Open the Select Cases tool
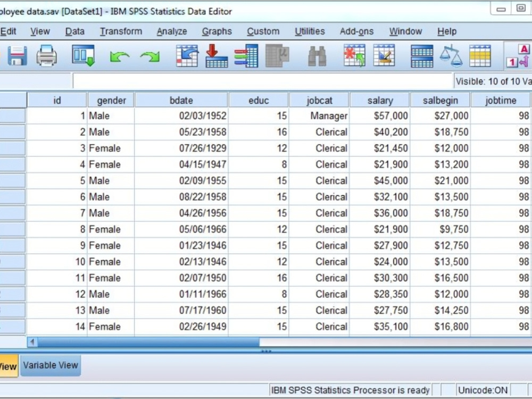Image resolution: width=532 pixels, height=399 pixels. click(x=479, y=57)
